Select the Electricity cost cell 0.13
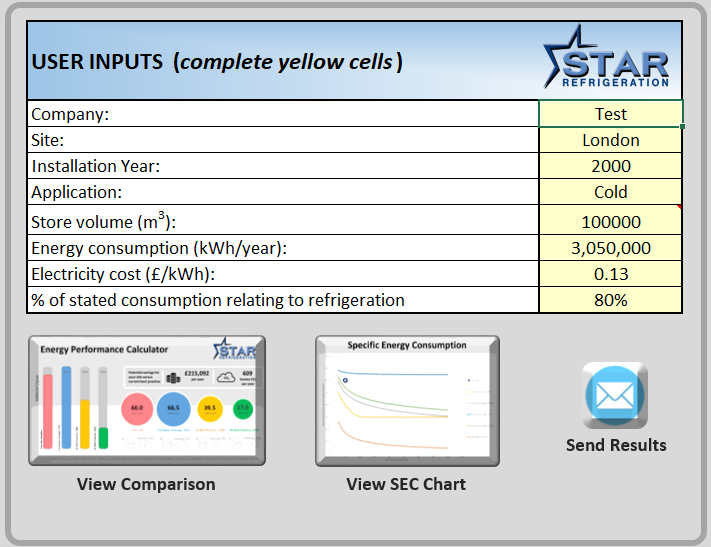 pos(610,274)
